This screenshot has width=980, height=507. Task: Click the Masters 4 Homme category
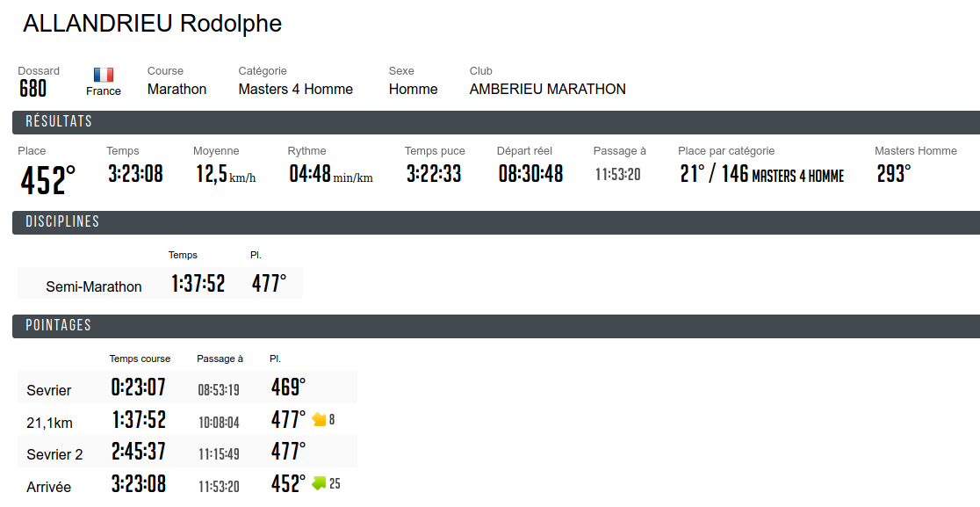[296, 90]
